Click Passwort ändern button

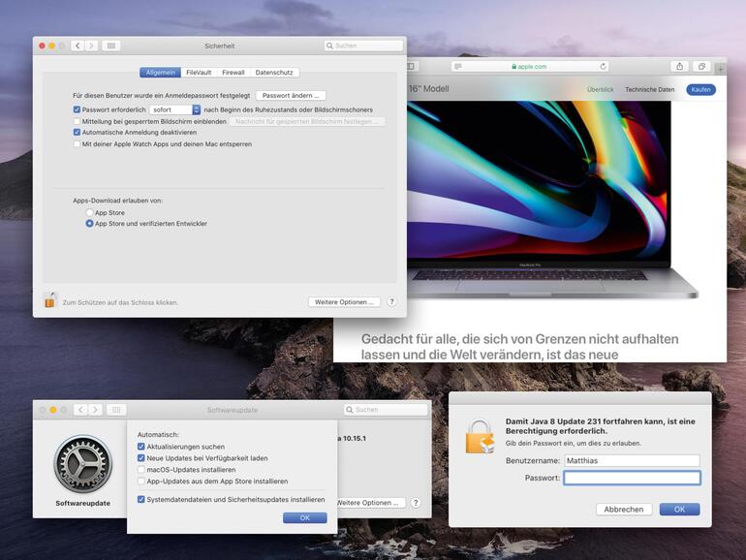point(291,96)
